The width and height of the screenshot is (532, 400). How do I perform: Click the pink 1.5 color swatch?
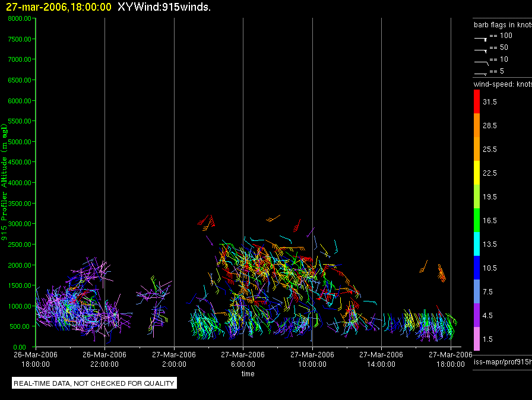point(477,339)
